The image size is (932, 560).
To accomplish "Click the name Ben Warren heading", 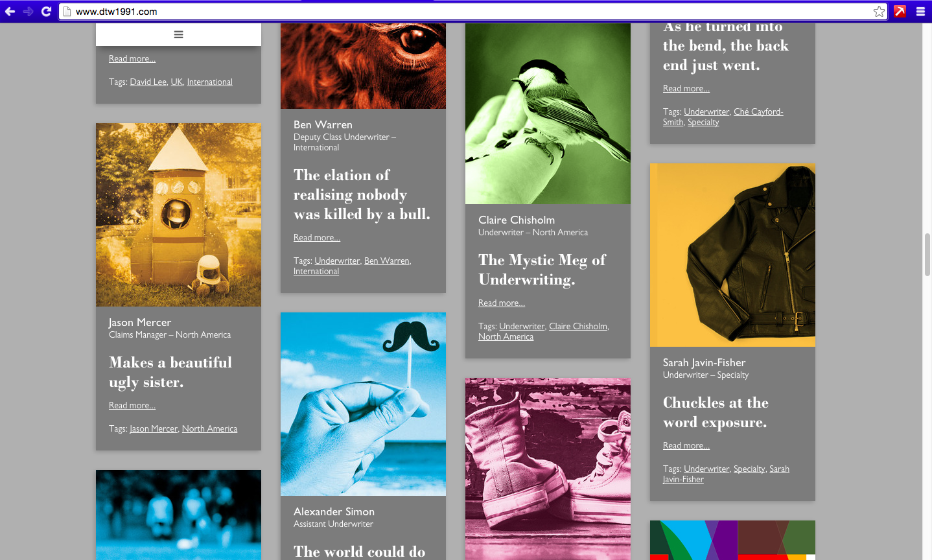I will [x=323, y=124].
